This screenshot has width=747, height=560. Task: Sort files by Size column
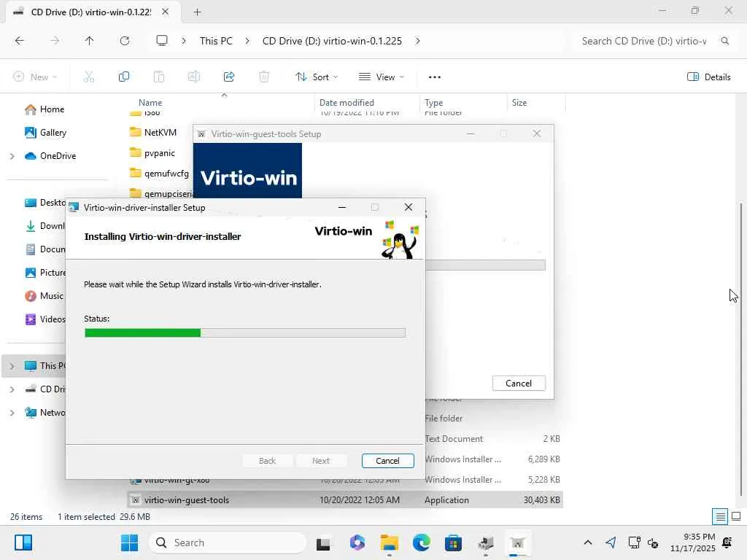pyautogui.click(x=519, y=102)
